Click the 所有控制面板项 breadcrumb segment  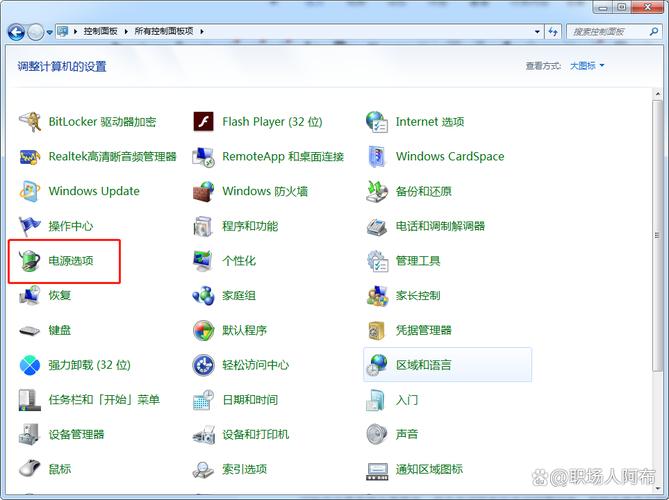coord(164,32)
